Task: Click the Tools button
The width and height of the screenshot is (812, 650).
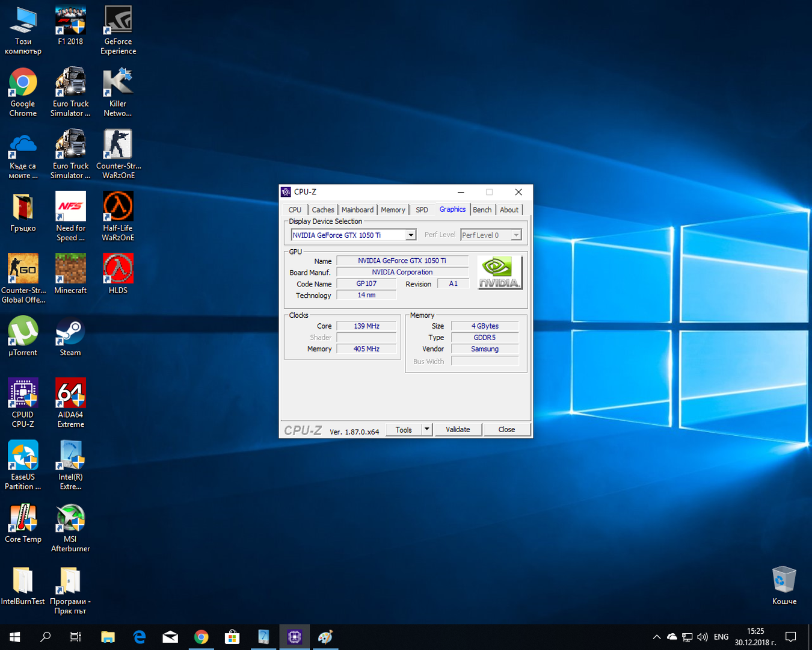Action: click(x=404, y=429)
